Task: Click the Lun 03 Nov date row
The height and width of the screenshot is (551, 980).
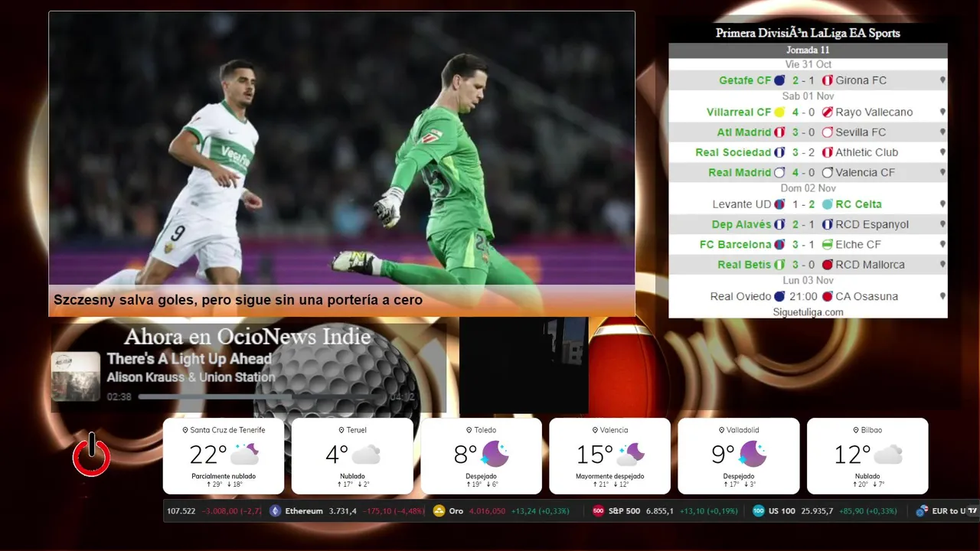Action: point(808,280)
